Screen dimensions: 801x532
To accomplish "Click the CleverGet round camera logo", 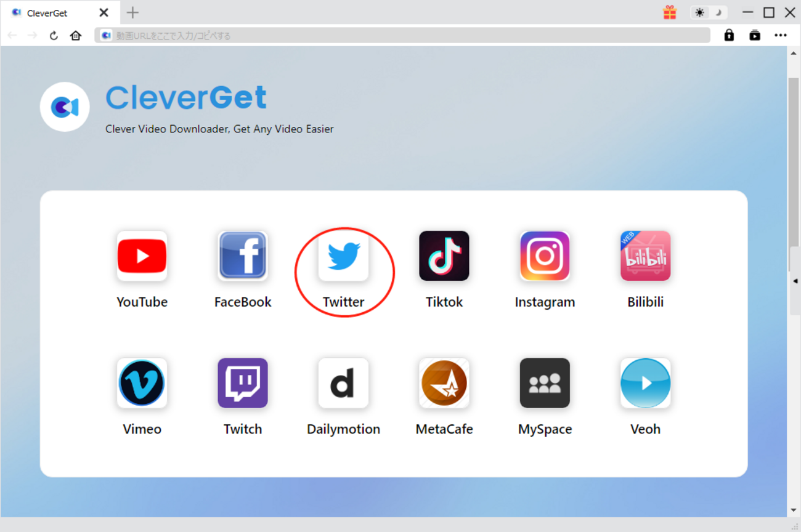I will point(65,107).
